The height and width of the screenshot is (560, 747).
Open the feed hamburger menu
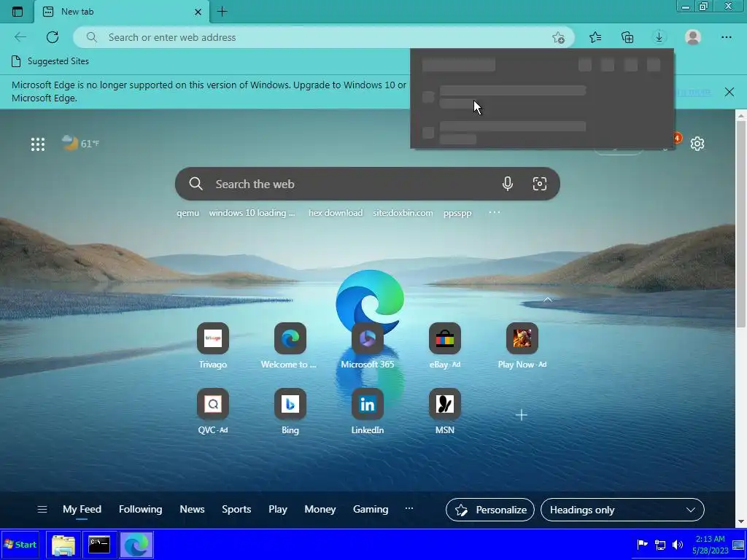coord(42,510)
